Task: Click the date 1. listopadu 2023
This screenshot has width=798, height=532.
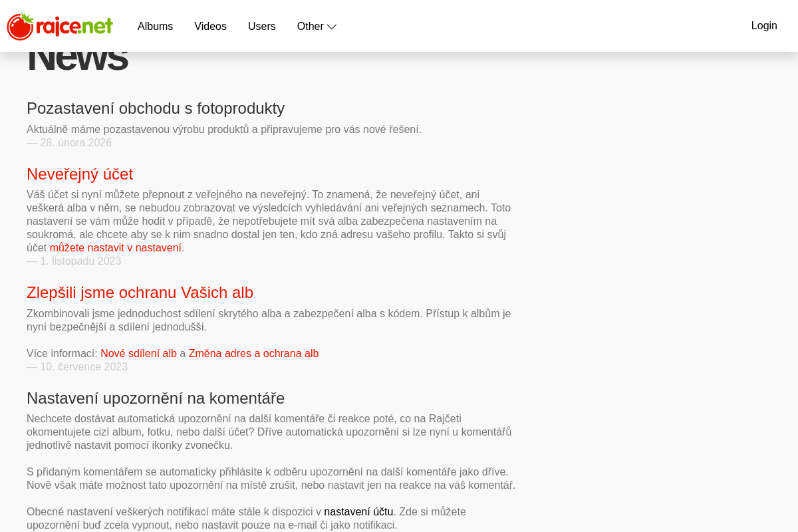Action: (80, 261)
